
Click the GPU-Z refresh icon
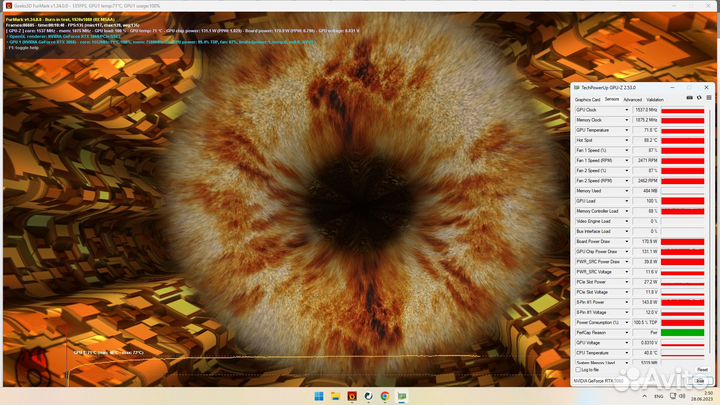click(697, 99)
